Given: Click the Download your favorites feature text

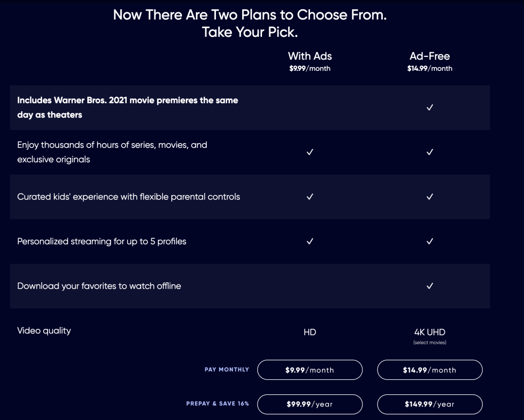Looking at the screenshot, I should coord(99,286).
